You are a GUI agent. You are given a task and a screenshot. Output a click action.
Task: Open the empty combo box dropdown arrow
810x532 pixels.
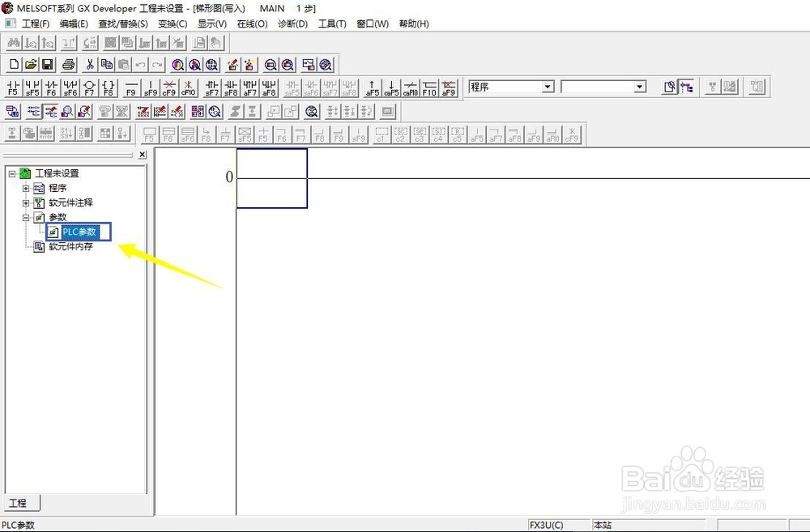(640, 87)
